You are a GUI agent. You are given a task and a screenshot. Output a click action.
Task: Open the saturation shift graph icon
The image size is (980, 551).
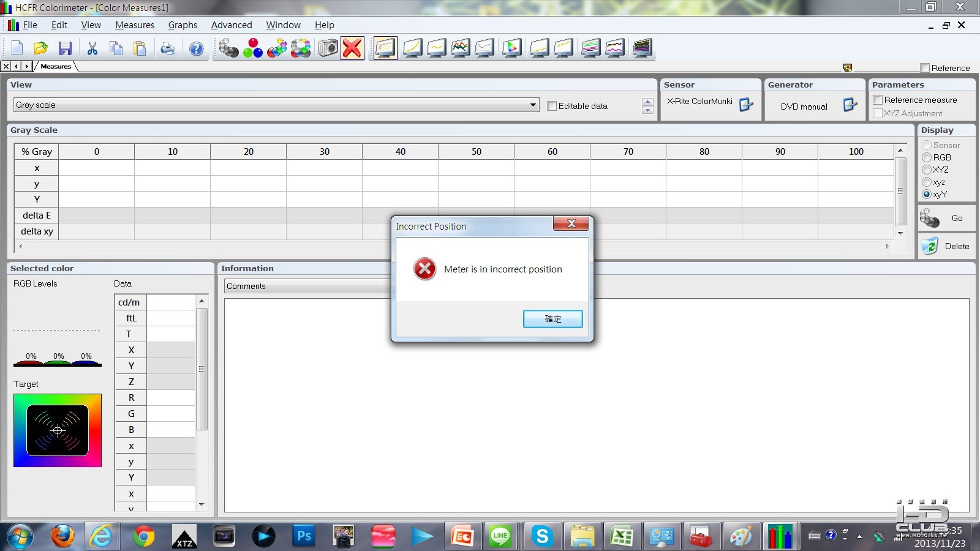(563, 48)
